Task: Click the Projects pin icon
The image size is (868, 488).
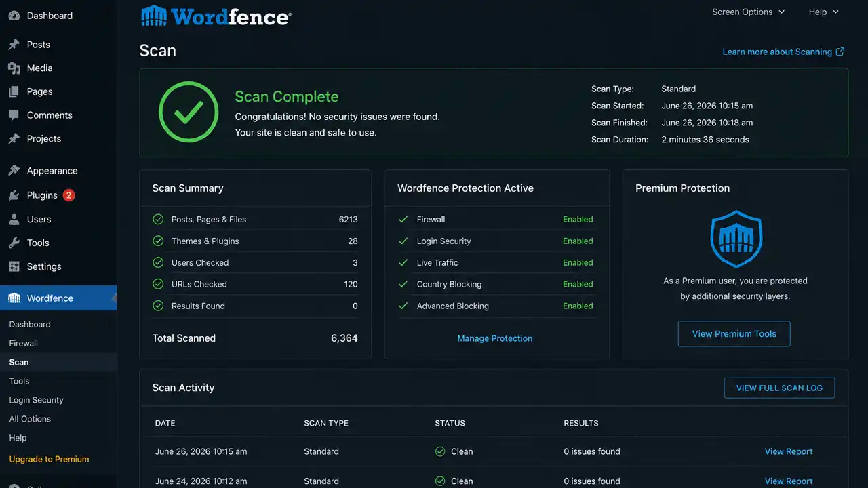Action: point(14,138)
